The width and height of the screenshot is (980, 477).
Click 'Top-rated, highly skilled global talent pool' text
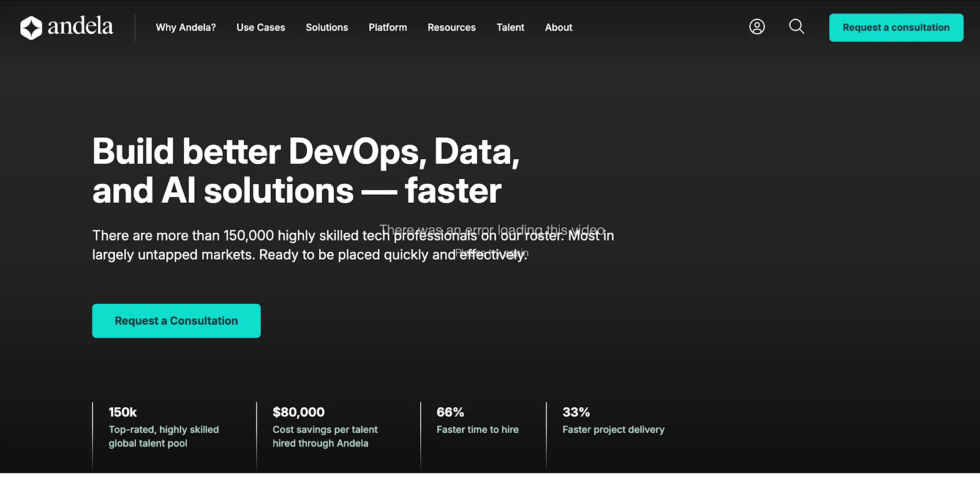164,437
